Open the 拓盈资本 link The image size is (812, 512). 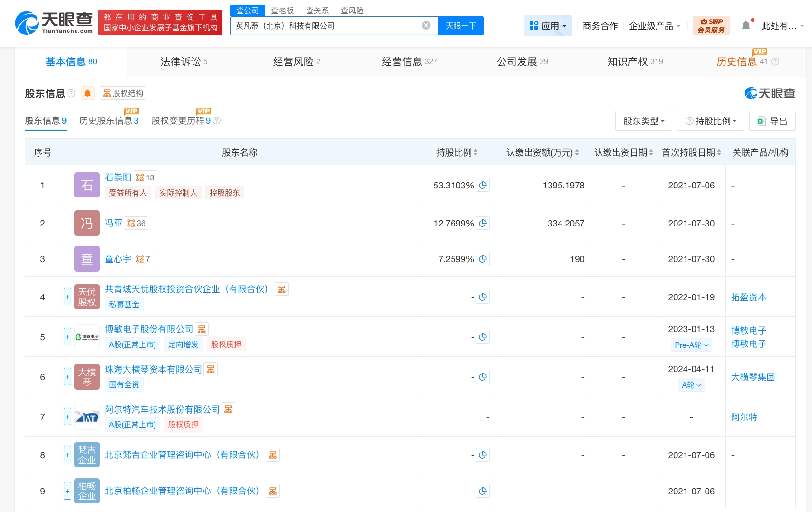749,297
